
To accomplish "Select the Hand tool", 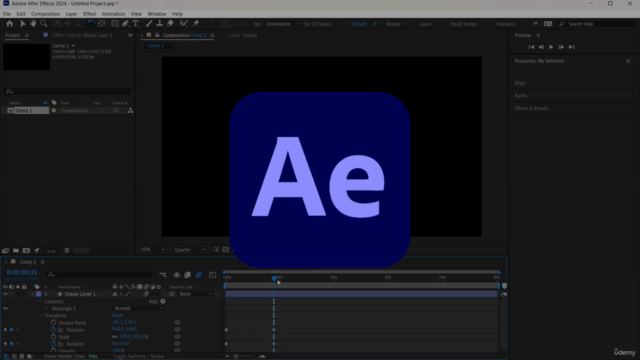I will 33,24.
